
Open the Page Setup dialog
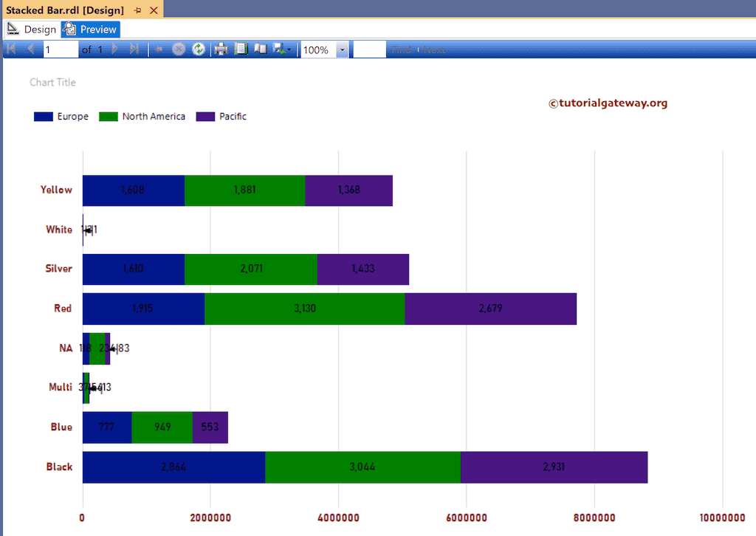(x=240, y=49)
